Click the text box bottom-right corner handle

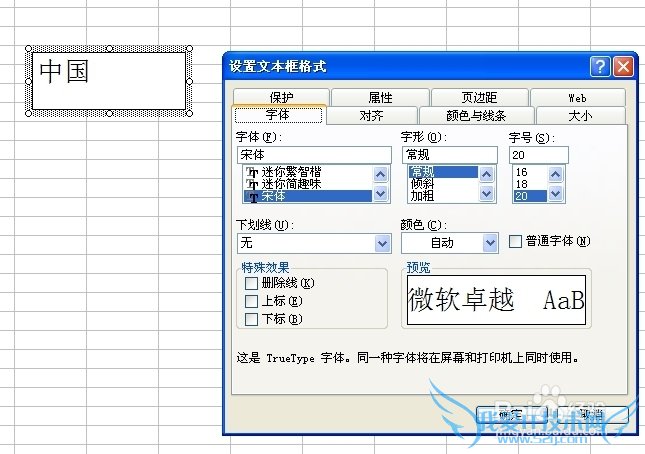coord(190,114)
